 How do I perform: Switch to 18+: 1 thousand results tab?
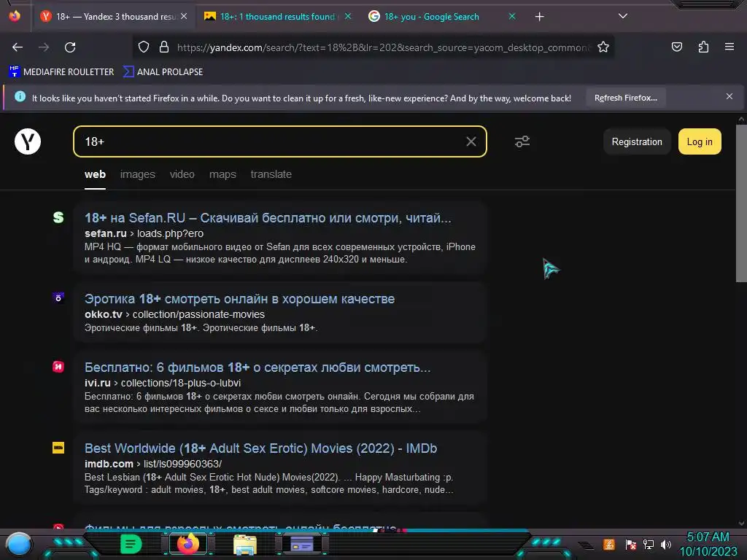point(279,17)
